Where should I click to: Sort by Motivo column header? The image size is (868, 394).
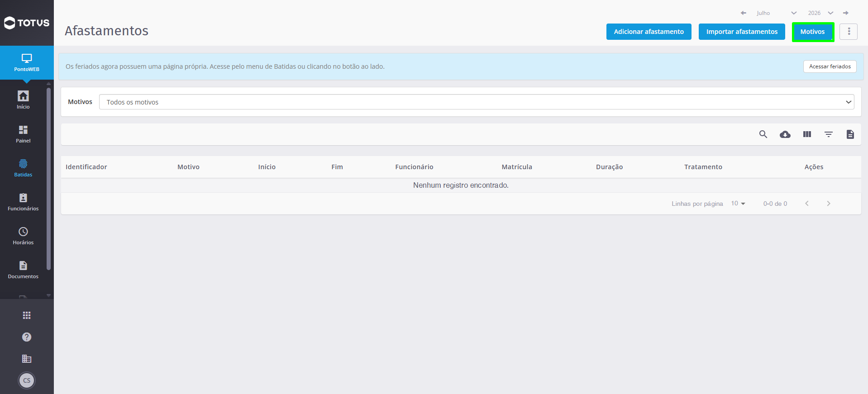(188, 167)
